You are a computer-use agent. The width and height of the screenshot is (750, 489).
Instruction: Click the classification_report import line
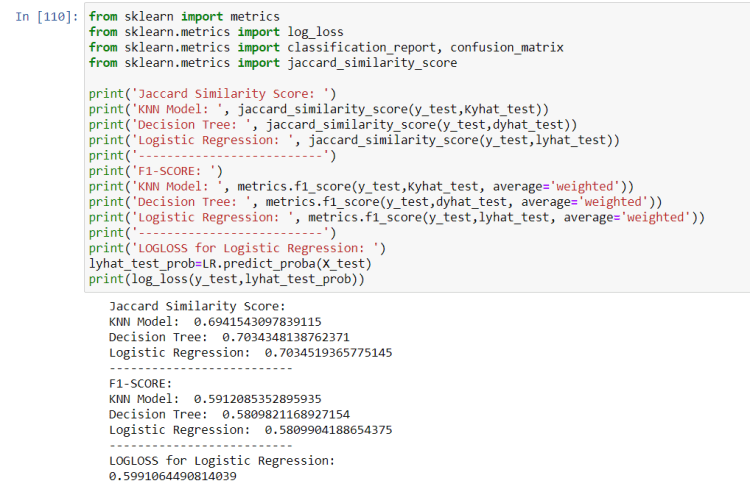point(326,47)
